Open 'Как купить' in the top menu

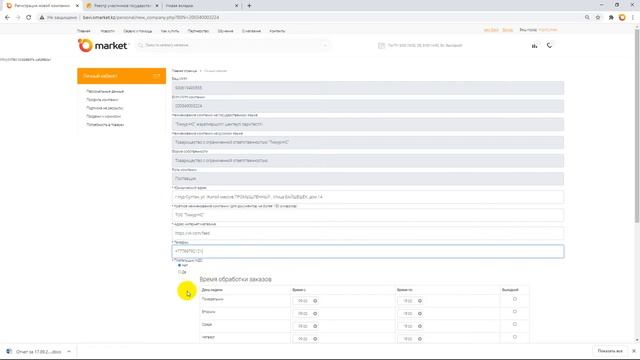click(x=170, y=31)
